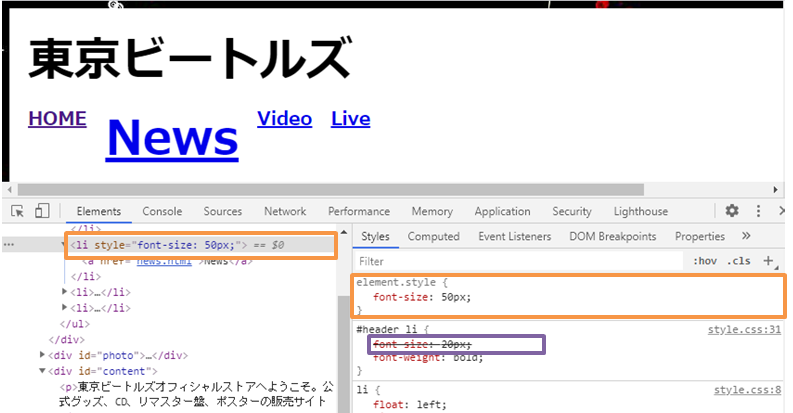793x413 pixels.
Task: Toggle the :hov element state panel
Action: [x=703, y=261]
